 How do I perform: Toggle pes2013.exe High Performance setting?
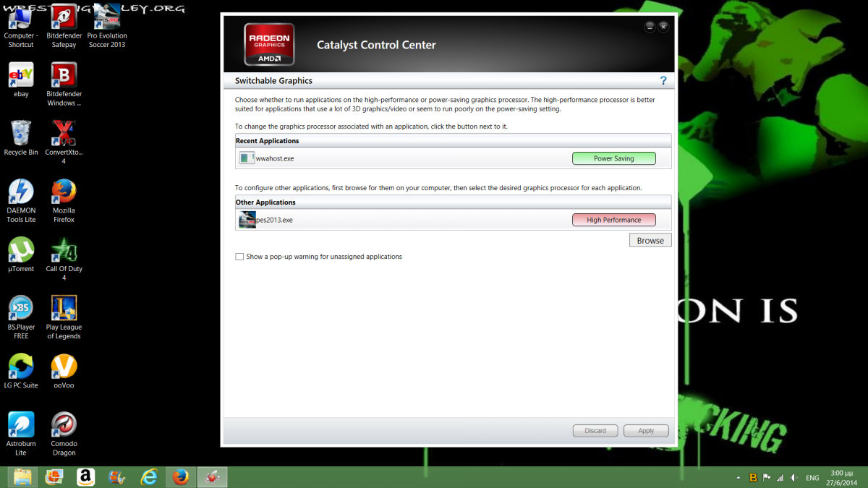coord(613,220)
